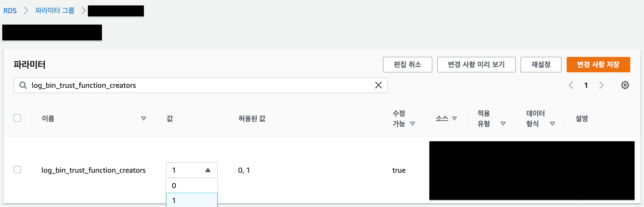Open the 이름 column sort dropdown

tap(144, 118)
